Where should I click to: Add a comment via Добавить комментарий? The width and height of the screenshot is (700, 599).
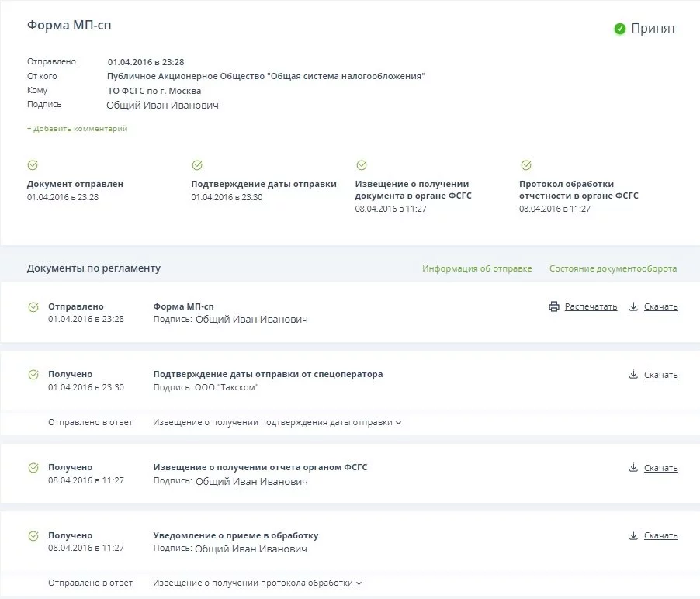click(78, 129)
